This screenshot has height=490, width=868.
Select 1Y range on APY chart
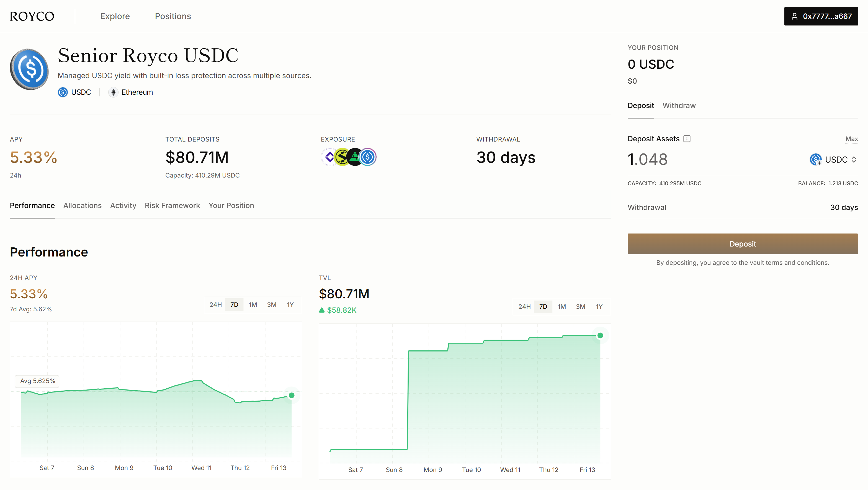click(290, 305)
